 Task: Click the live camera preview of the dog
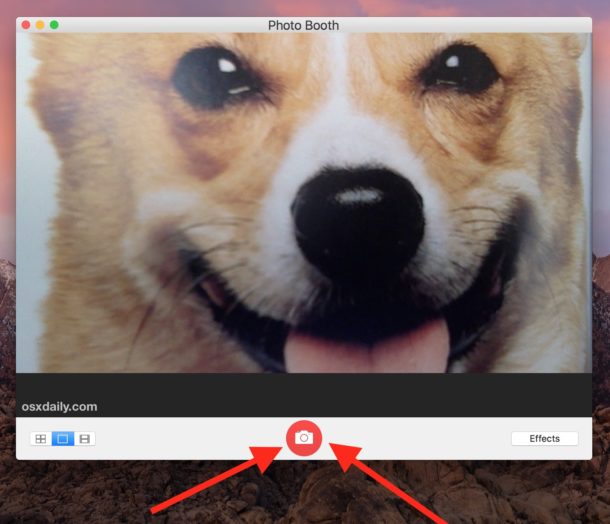[304, 203]
